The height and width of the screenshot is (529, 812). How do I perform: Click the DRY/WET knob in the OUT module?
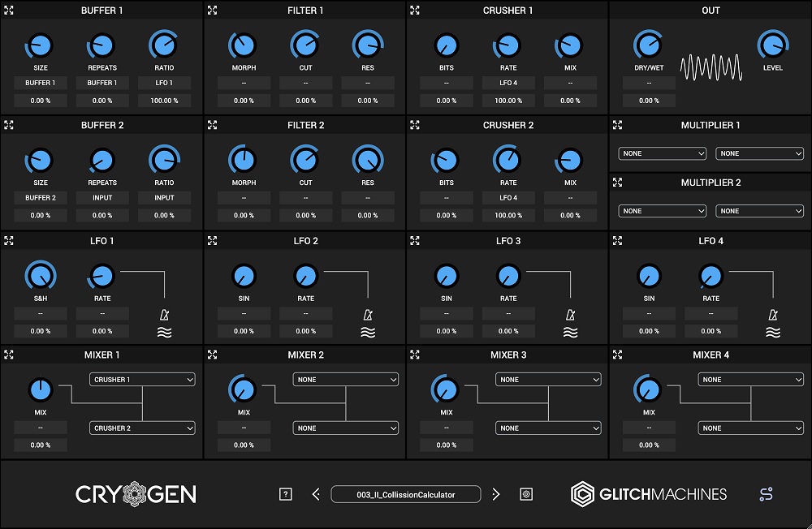click(x=649, y=45)
